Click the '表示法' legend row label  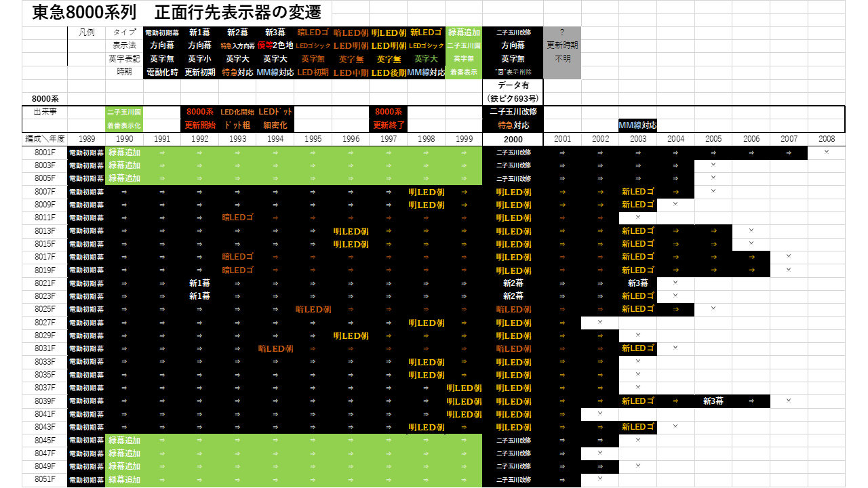coord(124,45)
